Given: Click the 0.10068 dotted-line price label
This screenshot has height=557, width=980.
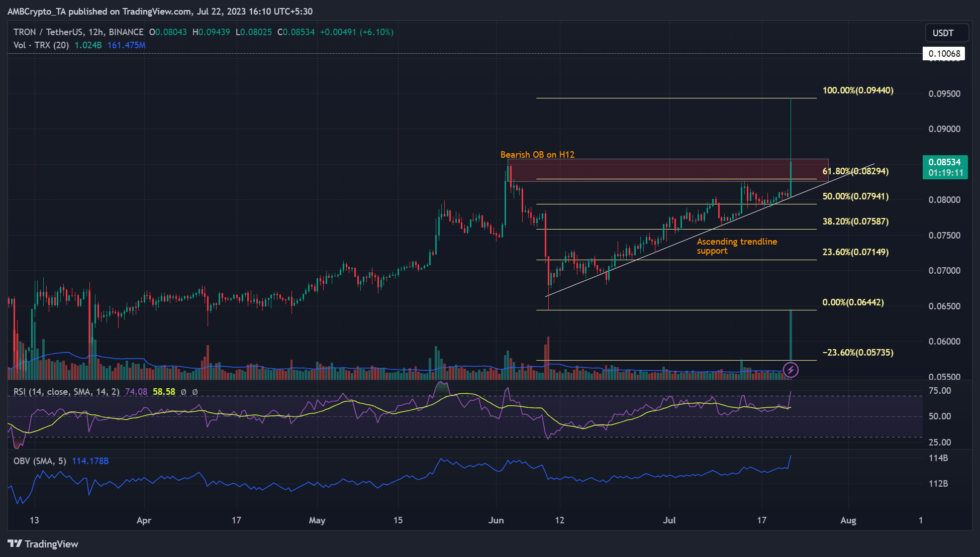Looking at the screenshot, I should click(943, 54).
